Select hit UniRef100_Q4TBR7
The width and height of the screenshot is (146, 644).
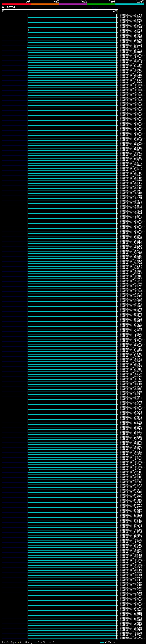(x=131, y=65)
